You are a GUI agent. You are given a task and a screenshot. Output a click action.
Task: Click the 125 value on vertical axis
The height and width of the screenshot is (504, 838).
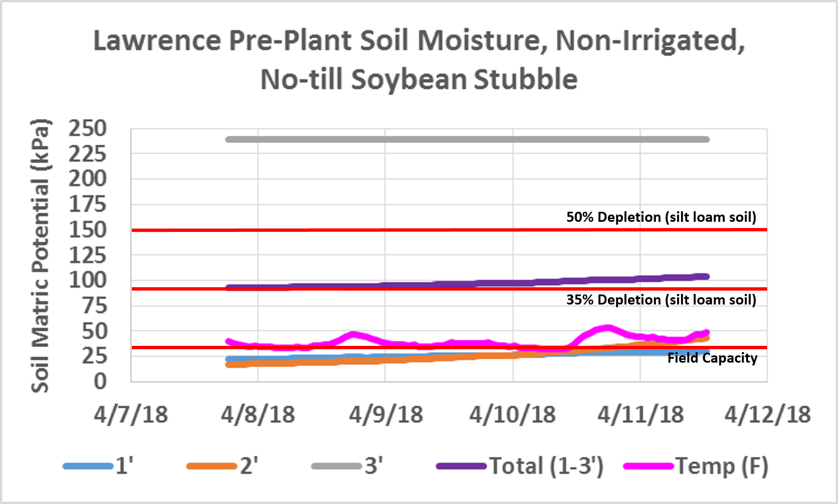click(87, 255)
